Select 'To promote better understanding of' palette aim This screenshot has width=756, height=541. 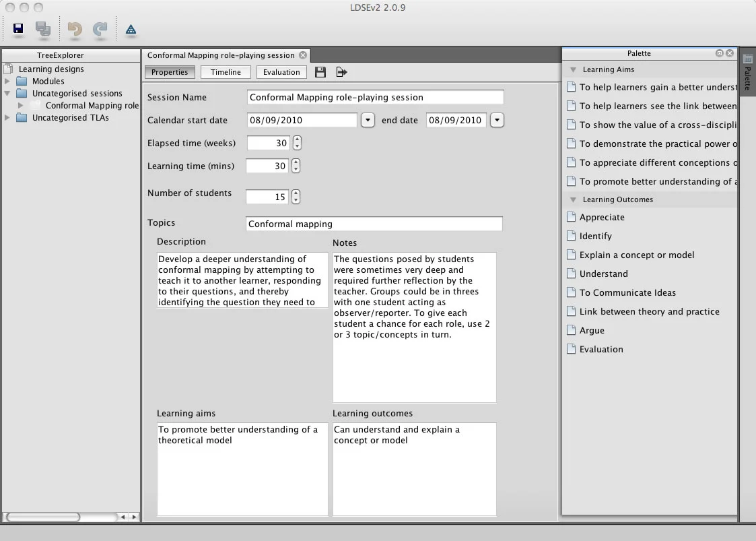(x=652, y=181)
